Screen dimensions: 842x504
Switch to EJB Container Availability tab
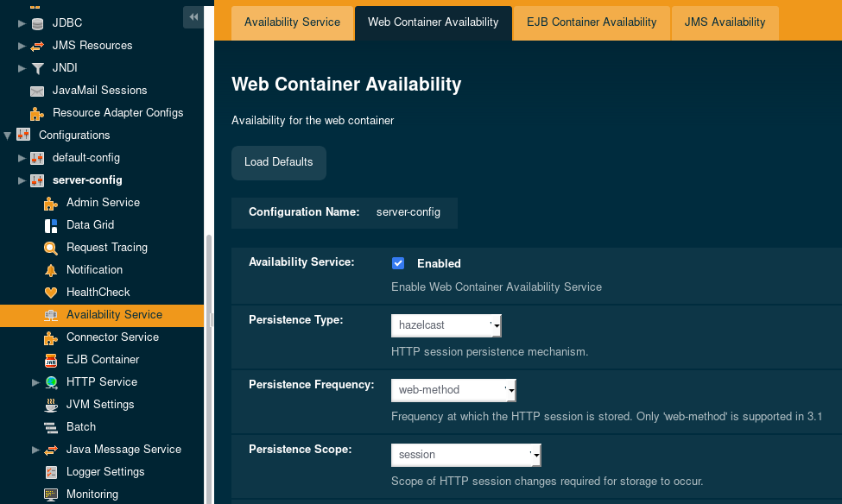click(592, 23)
